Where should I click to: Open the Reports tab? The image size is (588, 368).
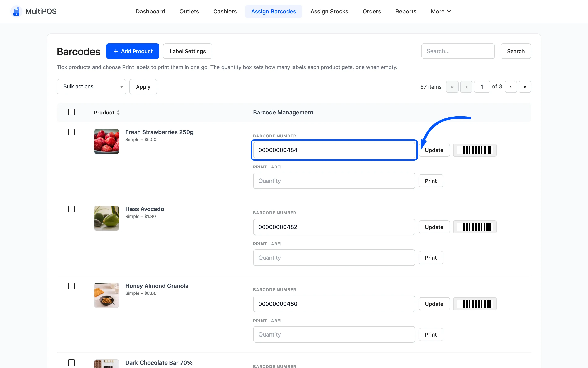pos(405,11)
